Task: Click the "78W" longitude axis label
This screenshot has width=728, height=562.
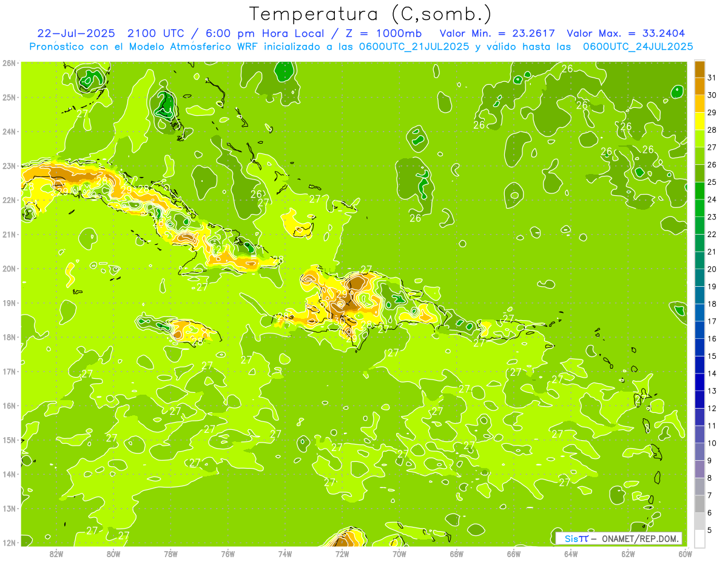Action: click(x=170, y=554)
